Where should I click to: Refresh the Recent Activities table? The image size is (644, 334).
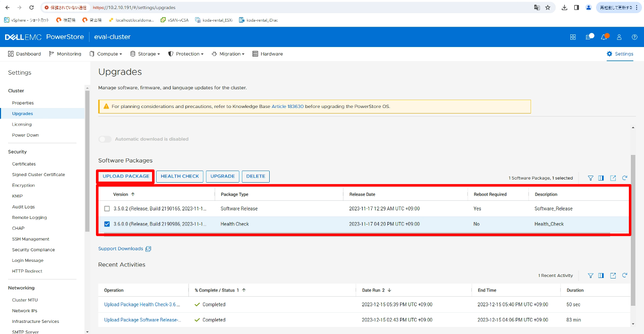[x=625, y=275]
